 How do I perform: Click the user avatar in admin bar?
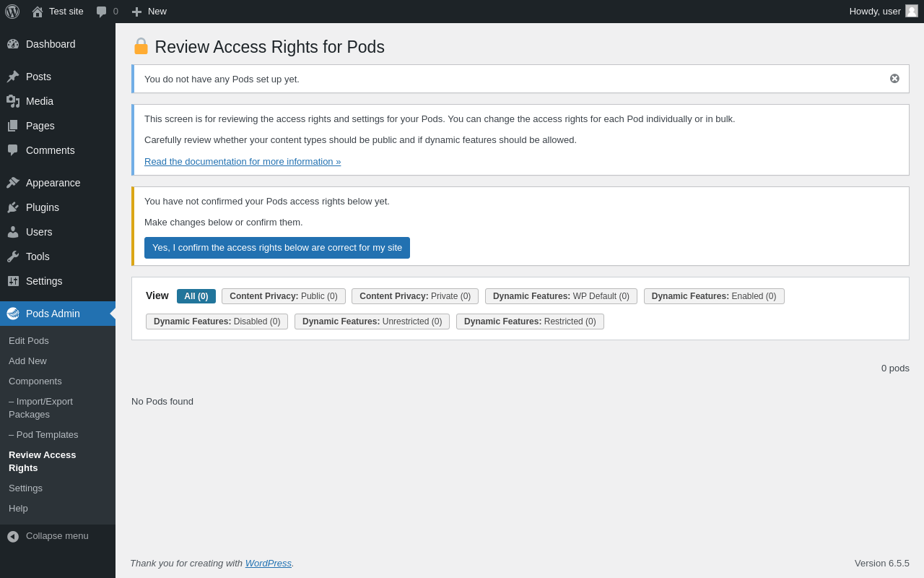pos(912,11)
